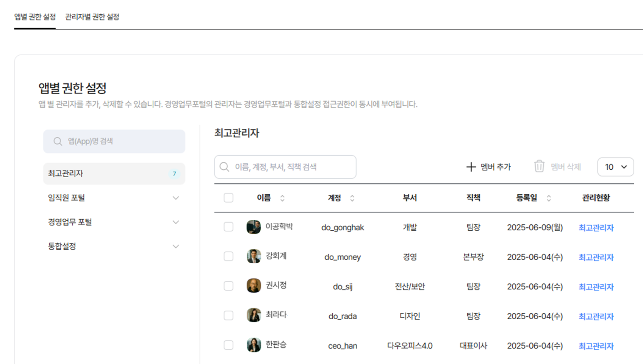Expand the 경영업무 포털 section
Image resolution: width=643 pixels, height=364 pixels.
175,222
